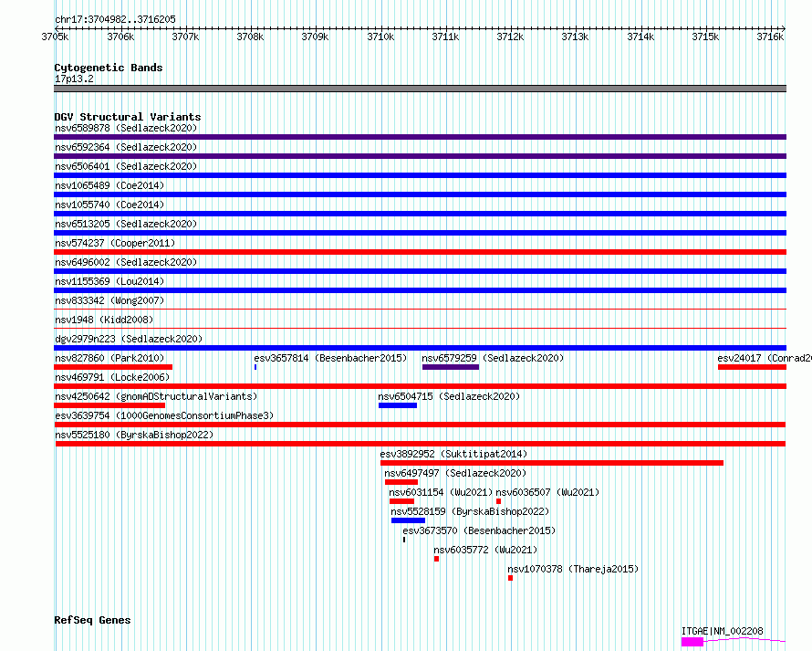
Task: Click the 3716k ruler position
Action: [770, 37]
